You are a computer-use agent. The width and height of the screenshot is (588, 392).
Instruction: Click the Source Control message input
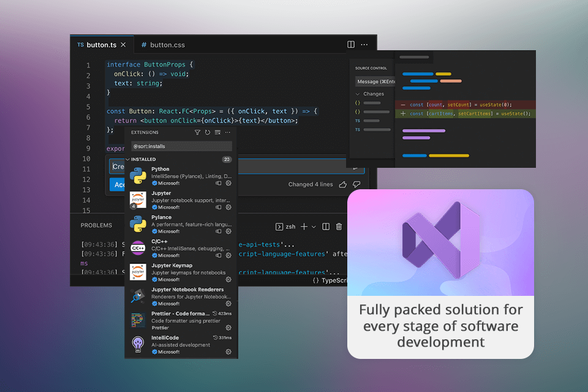coord(375,81)
